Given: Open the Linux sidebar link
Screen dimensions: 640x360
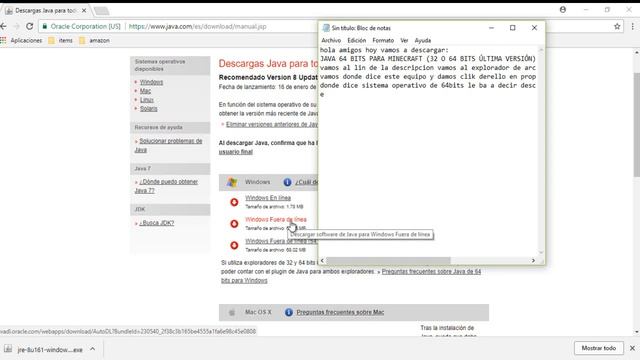Looking at the screenshot, I should (147, 100).
